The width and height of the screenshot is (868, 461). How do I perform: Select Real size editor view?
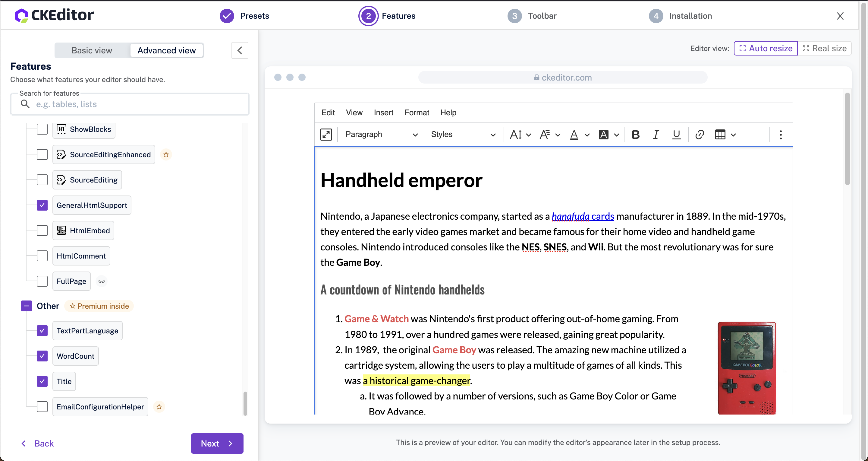[x=825, y=48]
